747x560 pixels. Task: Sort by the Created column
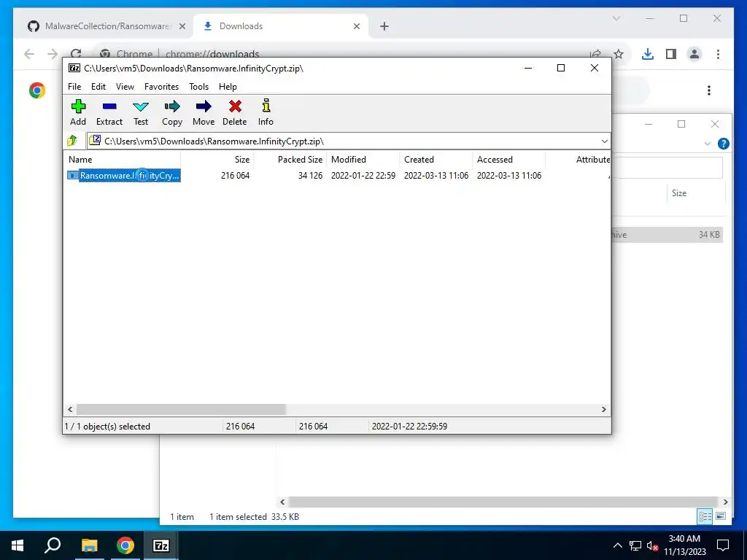(x=436, y=160)
